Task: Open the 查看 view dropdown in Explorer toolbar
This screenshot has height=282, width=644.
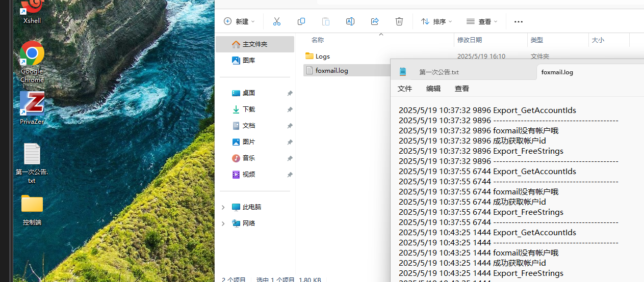Action: (x=482, y=21)
